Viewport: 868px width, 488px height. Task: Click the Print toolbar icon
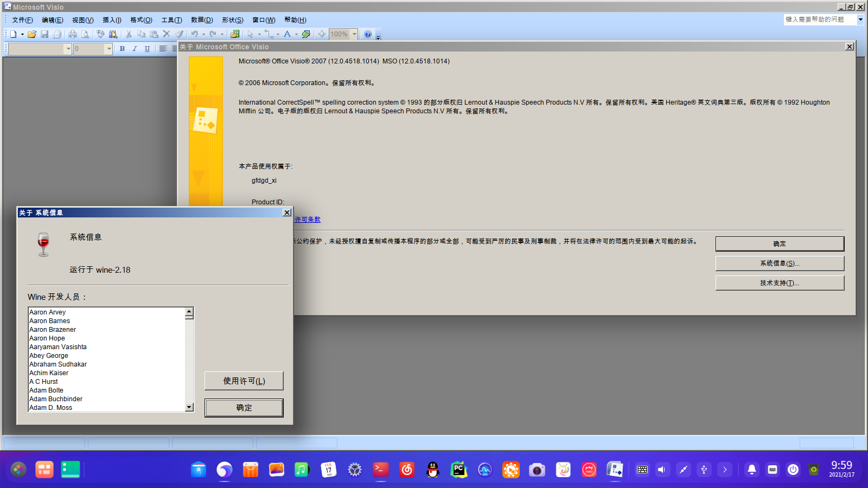pyautogui.click(x=73, y=34)
